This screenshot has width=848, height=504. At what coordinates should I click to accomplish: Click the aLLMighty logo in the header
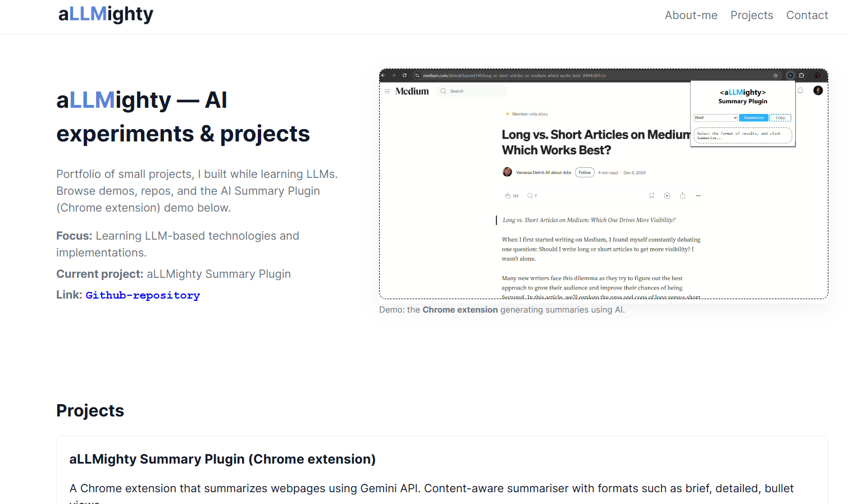pos(106,14)
